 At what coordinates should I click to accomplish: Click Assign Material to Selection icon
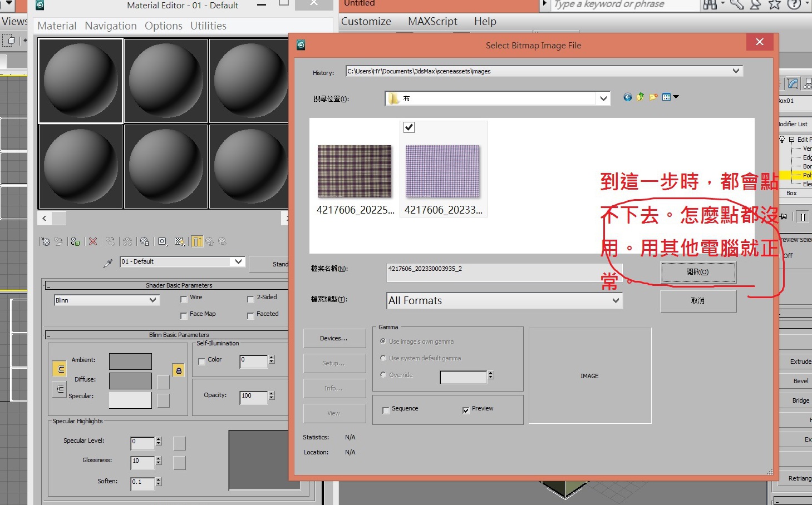76,241
